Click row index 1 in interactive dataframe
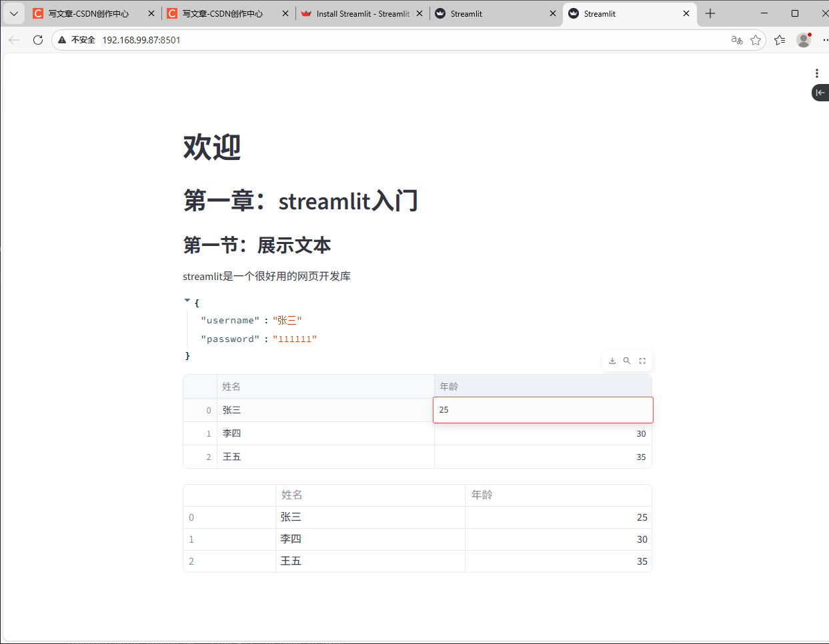Screen dimensions: 829x644 coord(200,433)
